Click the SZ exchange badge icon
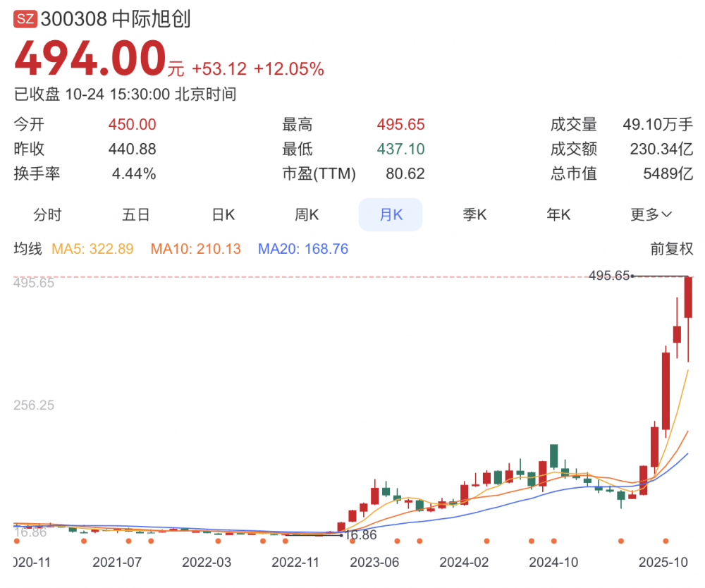The image size is (705, 588). (24, 14)
